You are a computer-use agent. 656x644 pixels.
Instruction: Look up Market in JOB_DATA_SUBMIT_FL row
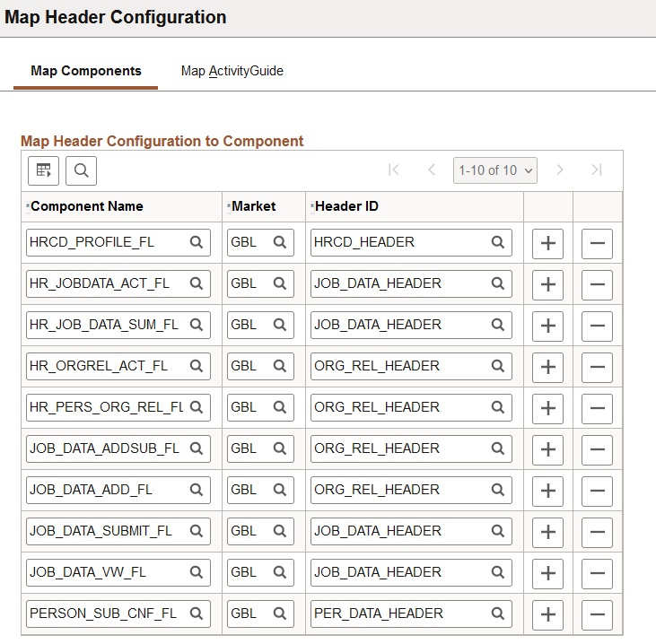280,531
